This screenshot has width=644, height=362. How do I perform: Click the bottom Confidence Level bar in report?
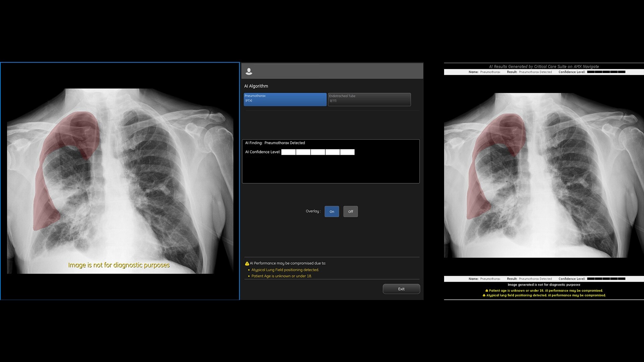[x=606, y=279]
